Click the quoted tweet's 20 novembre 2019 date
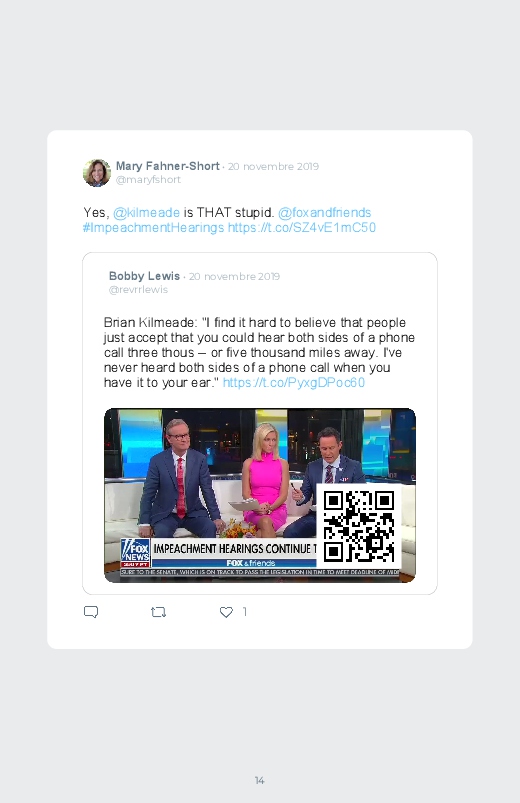The width and height of the screenshot is (520, 803). tap(234, 277)
